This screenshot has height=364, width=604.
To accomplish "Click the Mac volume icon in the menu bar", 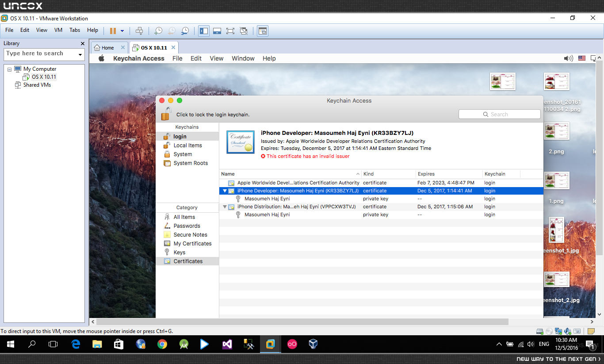I will pos(569,58).
